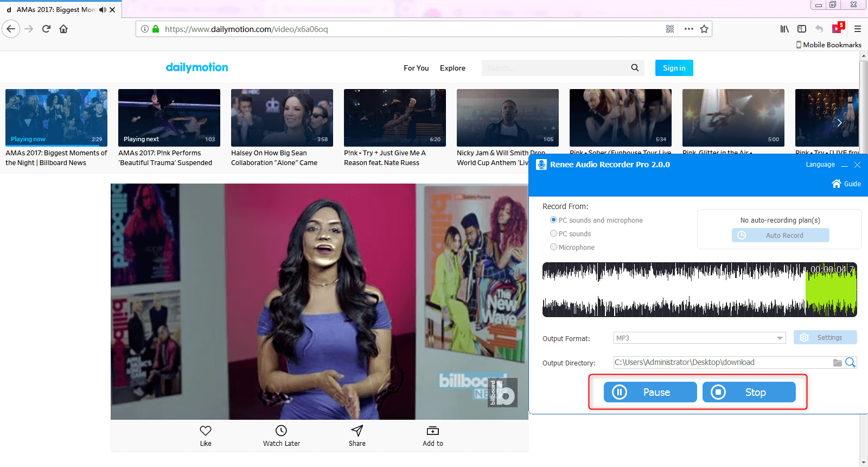Stop the audio recording
The width and height of the screenshot is (868, 467).
point(749,392)
